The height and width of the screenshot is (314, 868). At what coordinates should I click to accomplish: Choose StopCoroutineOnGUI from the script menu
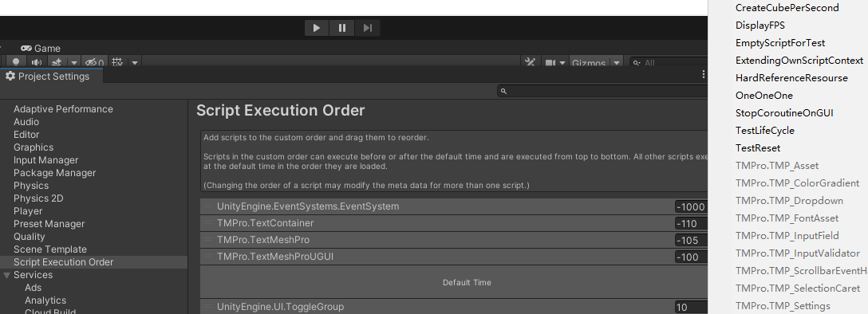tap(784, 113)
